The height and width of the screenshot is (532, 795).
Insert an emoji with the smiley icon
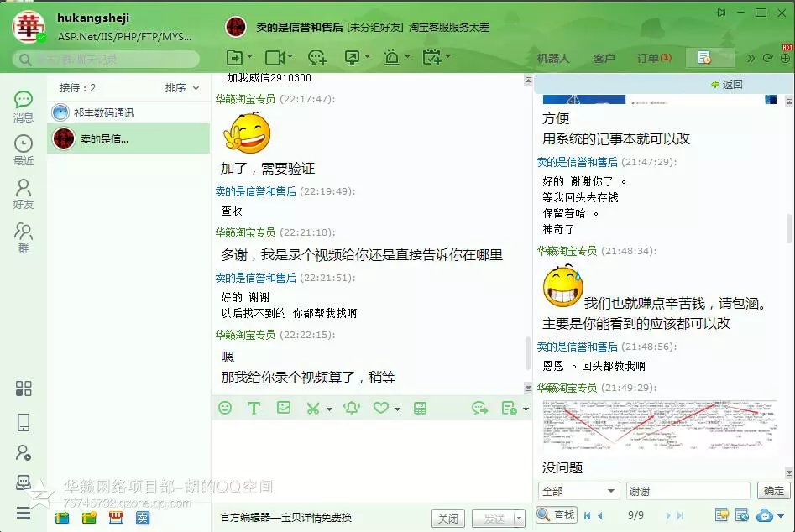225,408
